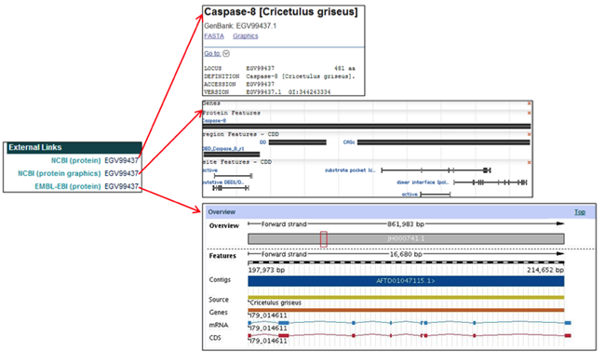Click EGV99437 in the EMBL-EBI (protein) row
The width and height of the screenshot is (605, 364).
[121, 186]
